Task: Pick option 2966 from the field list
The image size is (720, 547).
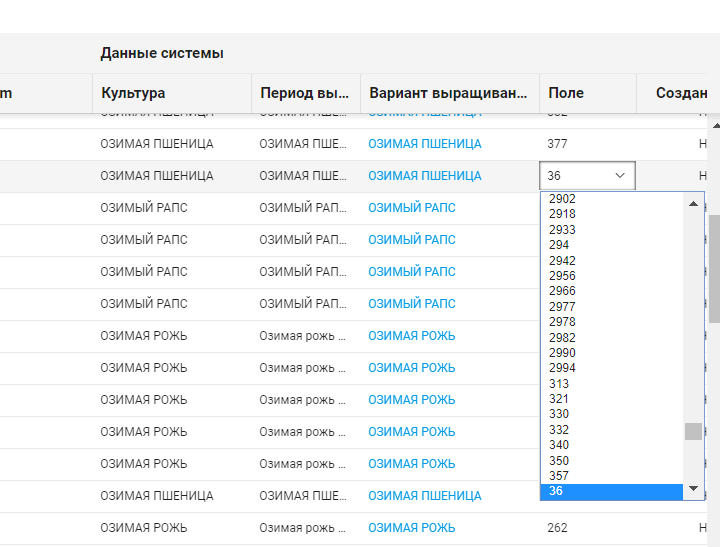Action: click(562, 291)
